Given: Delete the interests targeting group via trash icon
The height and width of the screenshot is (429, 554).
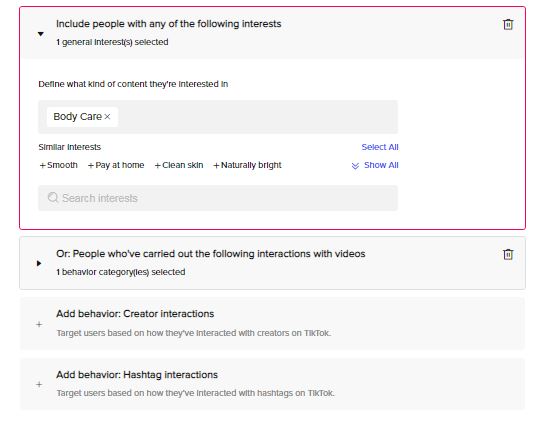Looking at the screenshot, I should click(x=508, y=24).
